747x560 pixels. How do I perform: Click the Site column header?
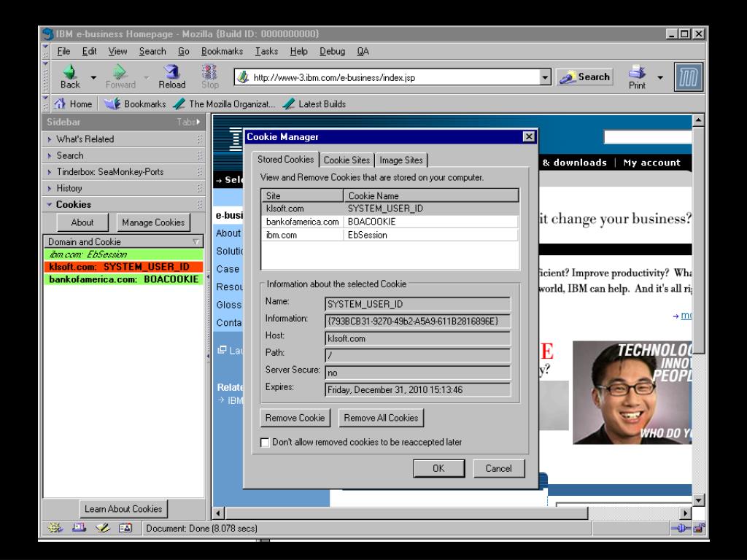[x=303, y=195]
